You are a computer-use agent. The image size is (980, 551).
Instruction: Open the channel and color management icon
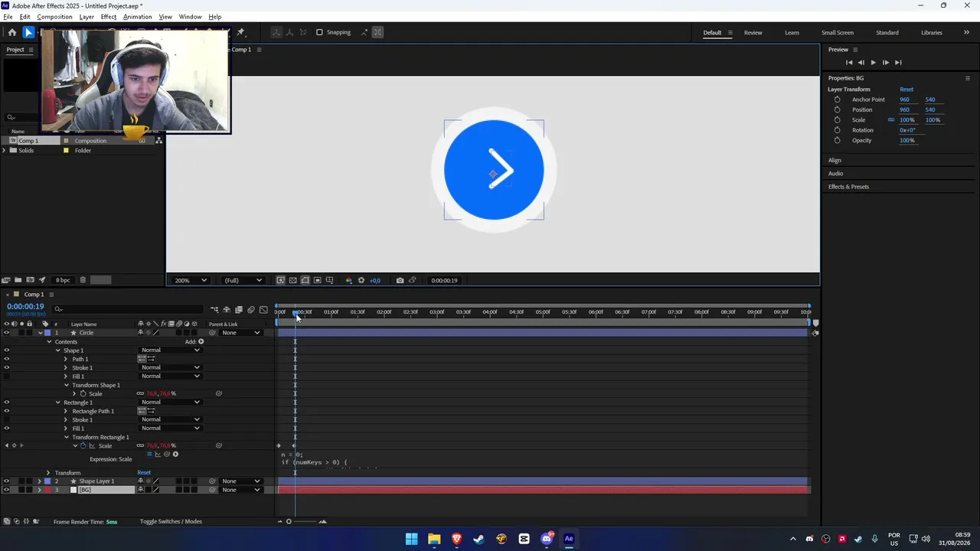(349, 280)
